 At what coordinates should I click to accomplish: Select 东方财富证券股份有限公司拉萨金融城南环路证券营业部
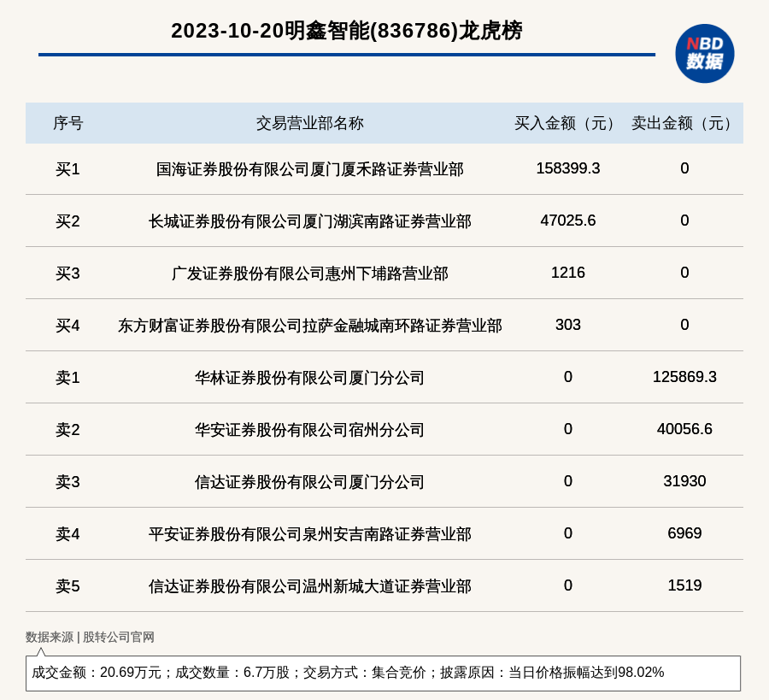point(310,326)
